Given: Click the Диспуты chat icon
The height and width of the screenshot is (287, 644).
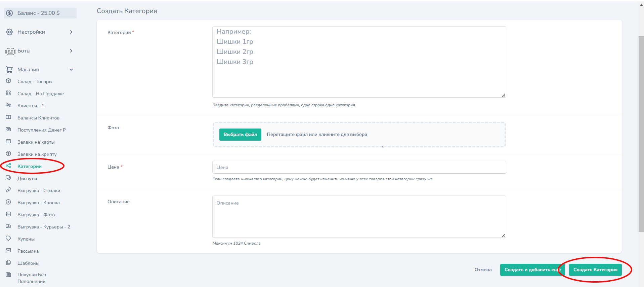Looking at the screenshot, I should click(x=8, y=178).
